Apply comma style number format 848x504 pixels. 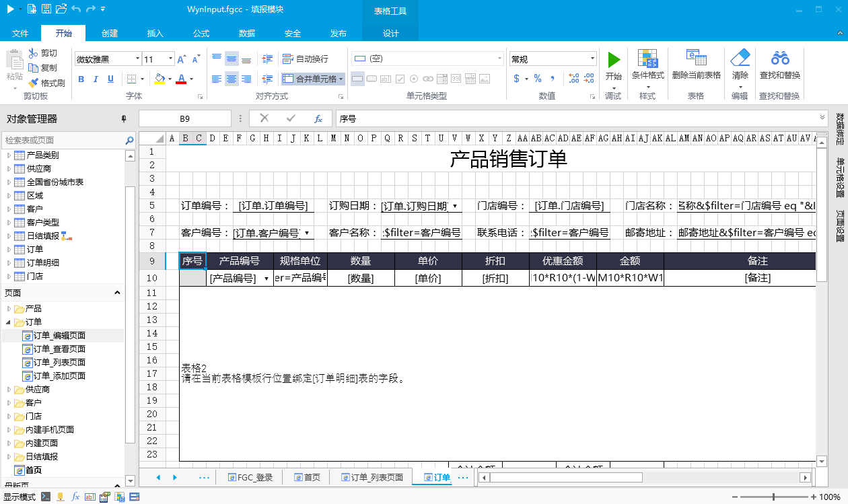pyautogui.click(x=553, y=79)
